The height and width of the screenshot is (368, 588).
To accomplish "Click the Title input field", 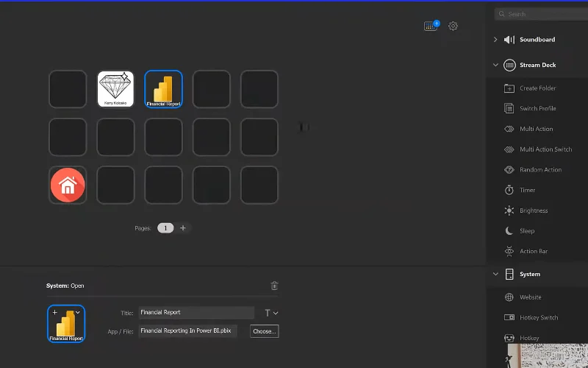I will pyautogui.click(x=196, y=312).
